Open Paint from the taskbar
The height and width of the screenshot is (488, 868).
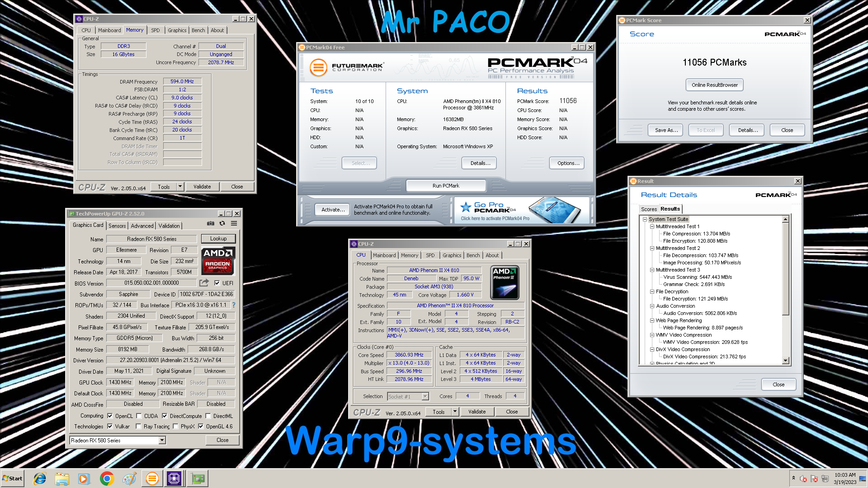click(129, 479)
